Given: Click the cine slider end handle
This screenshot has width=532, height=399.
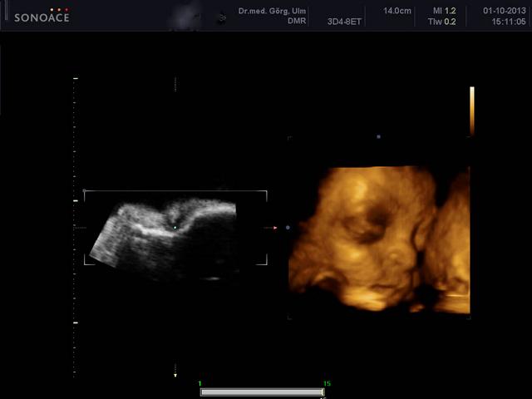Looking at the screenshot, I should (323, 392).
